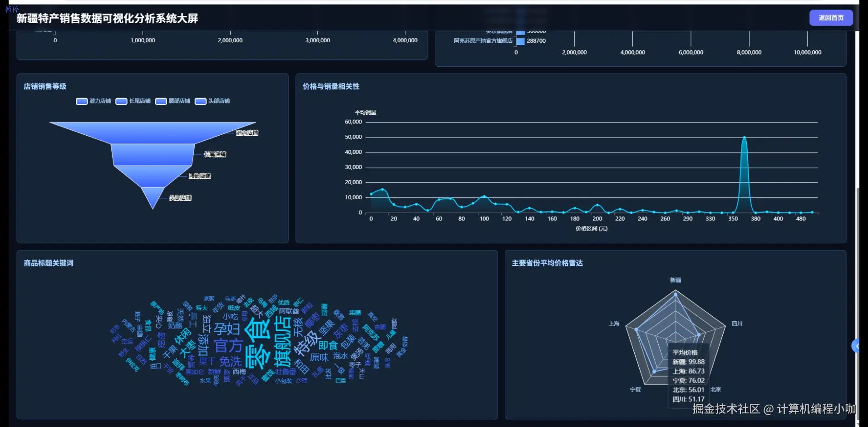Image resolution: width=868 pixels, height=427 pixels.
Task: Click the word 零食 in the word cloud
Action: click(x=257, y=343)
